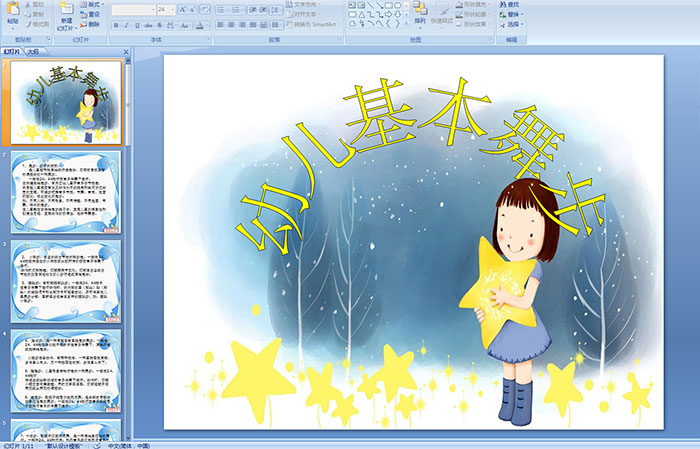Open the Layout (版式) dropdown

(x=92, y=4)
